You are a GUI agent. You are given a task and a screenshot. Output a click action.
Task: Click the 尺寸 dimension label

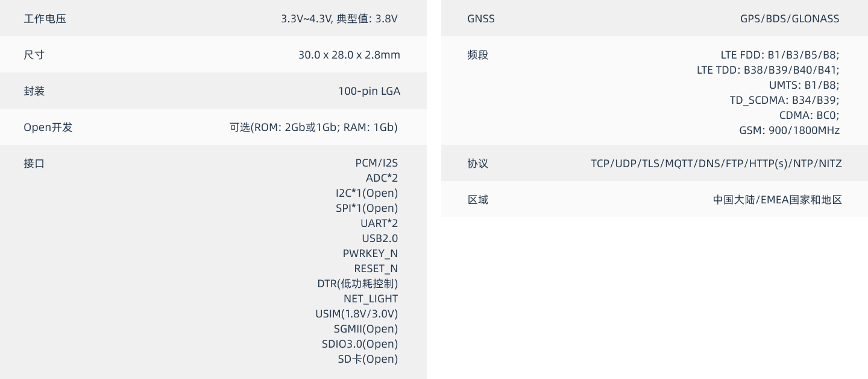[34, 55]
